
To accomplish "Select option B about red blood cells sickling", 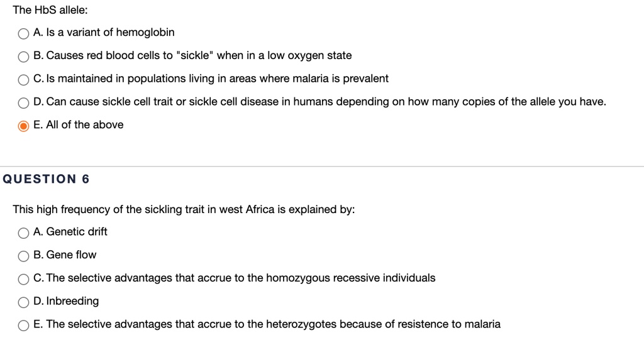I will point(23,56).
